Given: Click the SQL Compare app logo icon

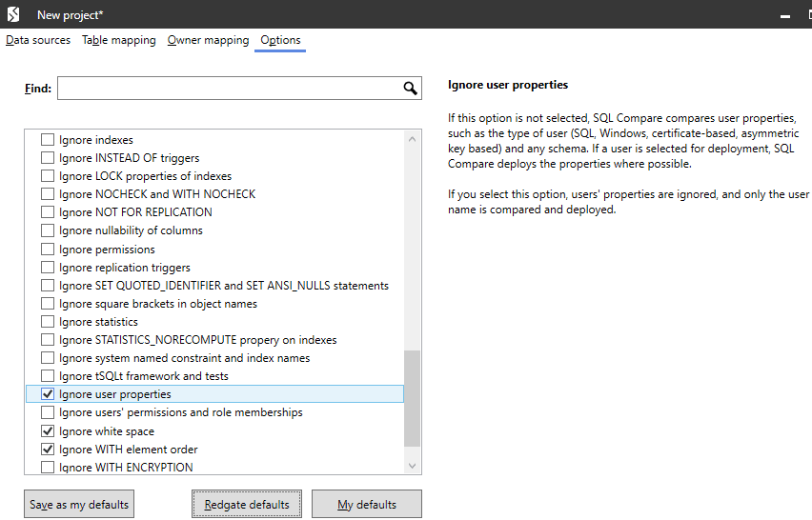Looking at the screenshot, I should (13, 14).
